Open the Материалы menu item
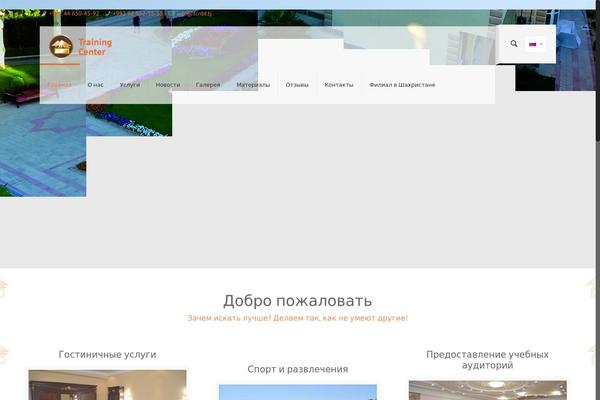The height and width of the screenshot is (400, 600). [253, 85]
